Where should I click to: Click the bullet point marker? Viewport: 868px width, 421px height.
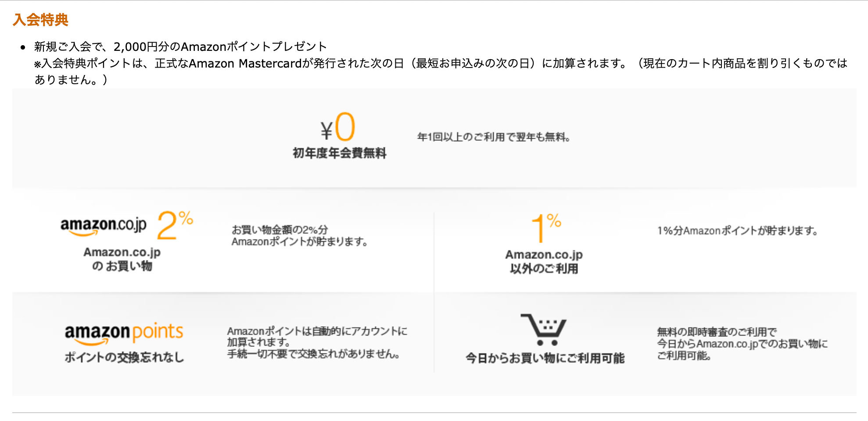(x=23, y=47)
